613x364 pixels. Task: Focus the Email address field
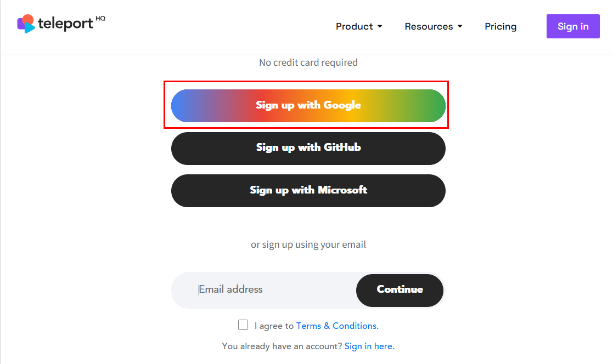(x=263, y=289)
